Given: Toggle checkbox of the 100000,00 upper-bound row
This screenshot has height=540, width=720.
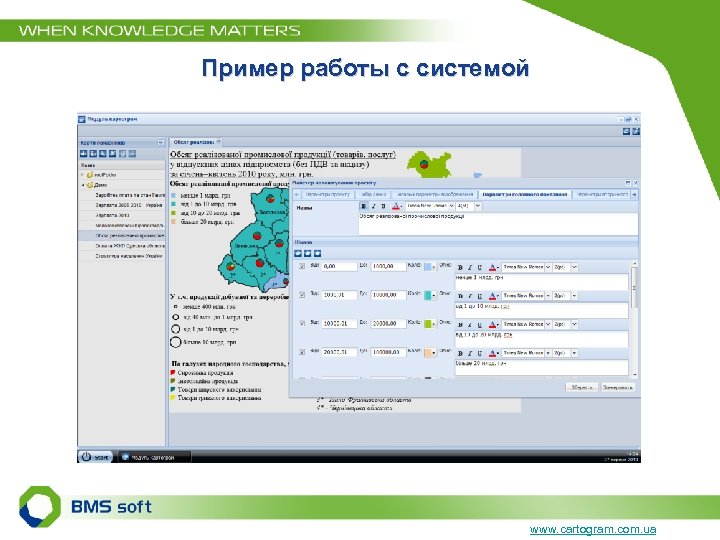Looking at the screenshot, I should 302,352.
